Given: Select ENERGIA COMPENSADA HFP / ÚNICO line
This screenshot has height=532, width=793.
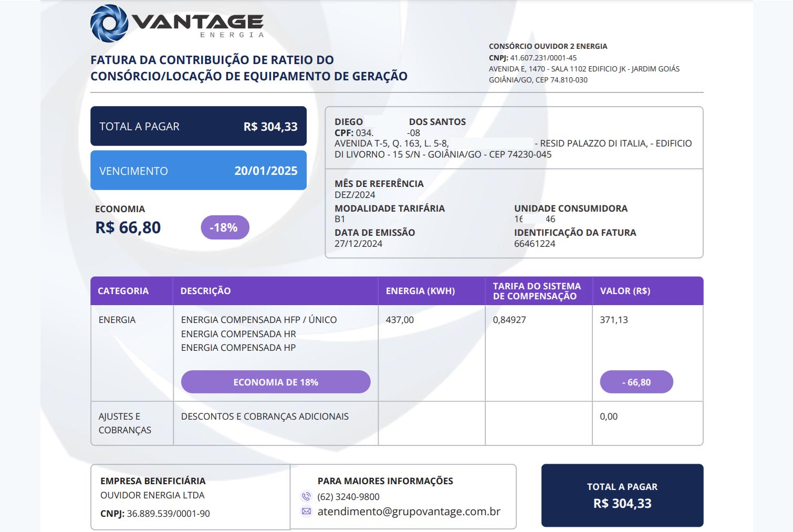Looking at the screenshot, I should [259, 319].
